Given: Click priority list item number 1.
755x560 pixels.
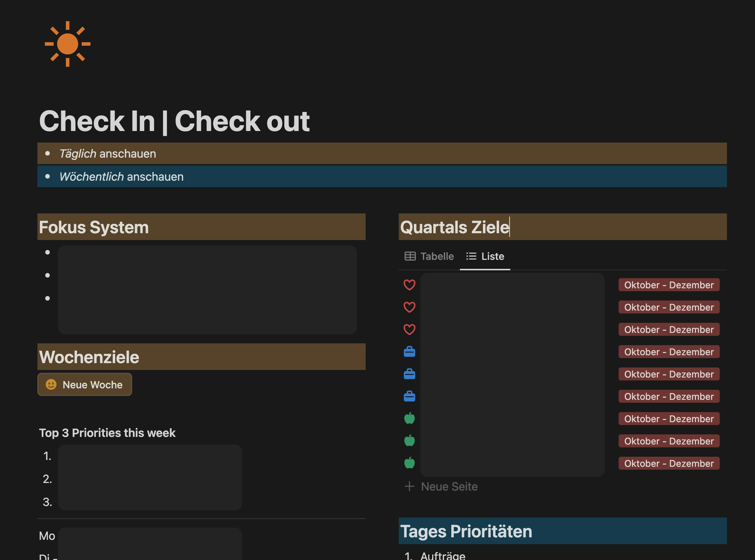Looking at the screenshot, I should pos(47,456).
